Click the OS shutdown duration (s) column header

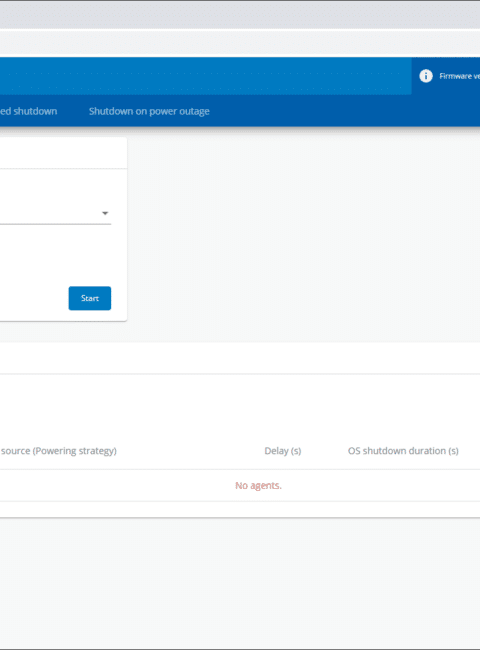coord(403,451)
